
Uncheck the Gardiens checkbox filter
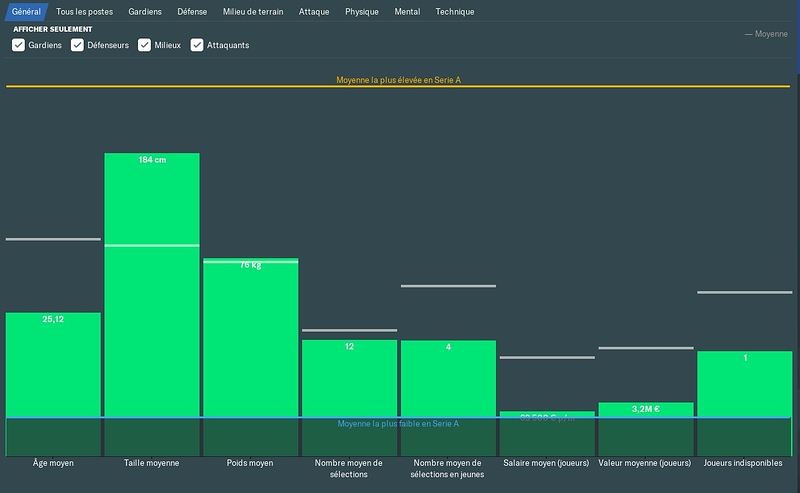pos(18,45)
